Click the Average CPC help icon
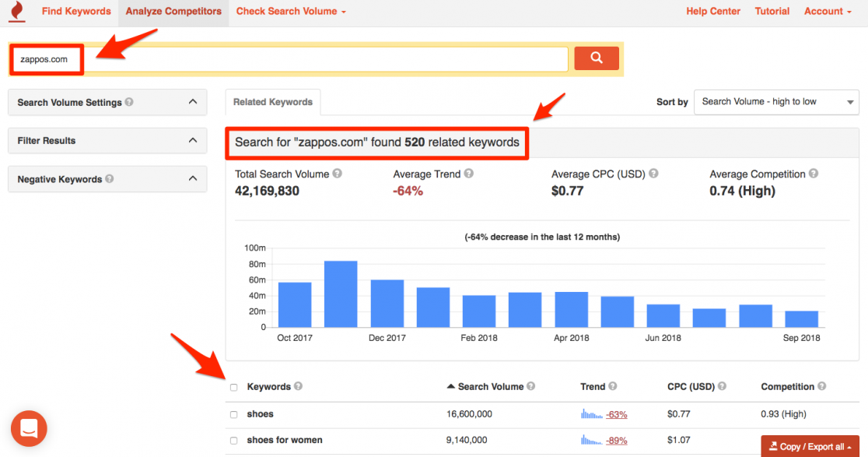 coord(654,174)
